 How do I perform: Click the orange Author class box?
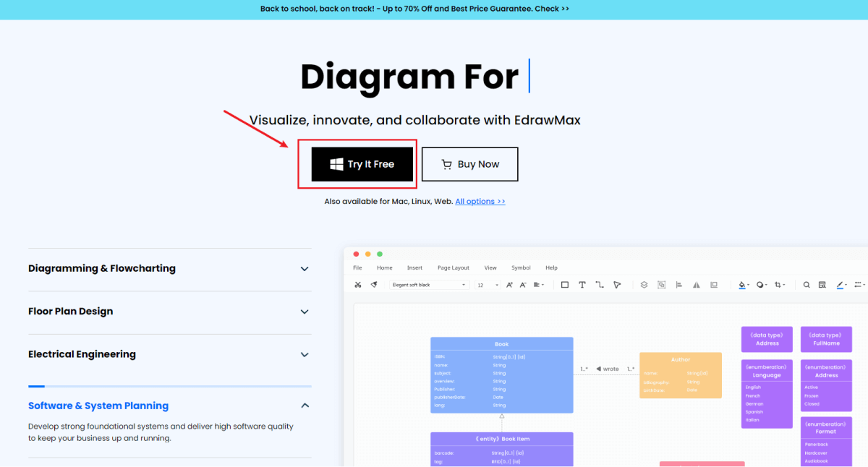[x=681, y=375]
